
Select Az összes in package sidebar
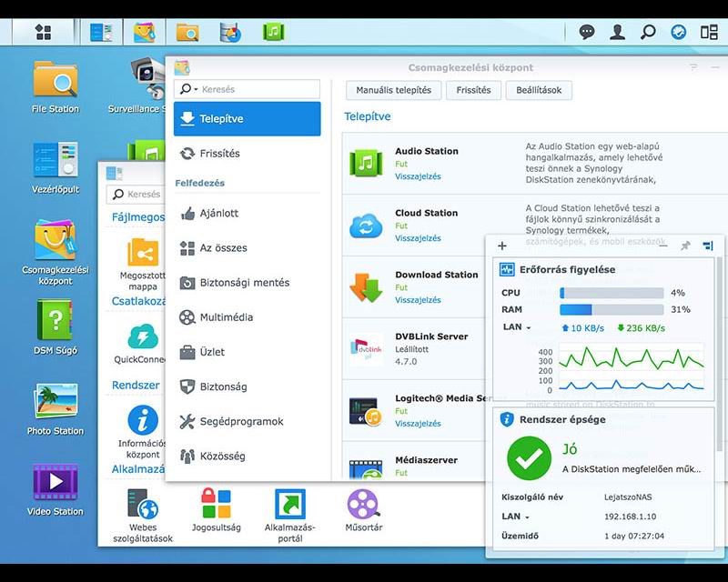click(223, 247)
